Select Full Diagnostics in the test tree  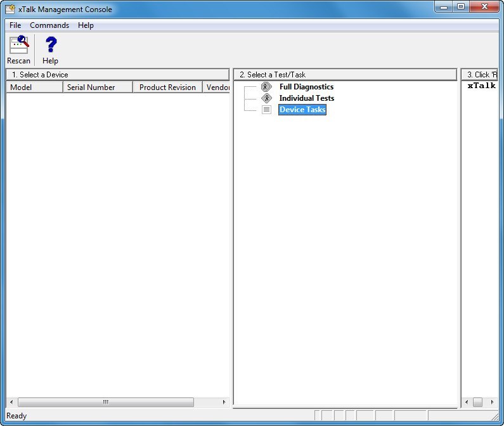click(x=306, y=87)
